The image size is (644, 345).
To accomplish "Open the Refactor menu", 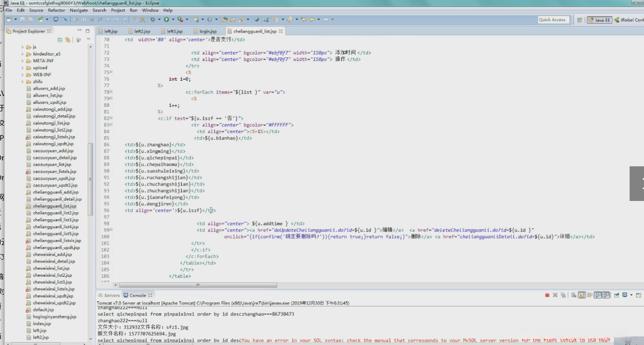I will pos(56,10).
